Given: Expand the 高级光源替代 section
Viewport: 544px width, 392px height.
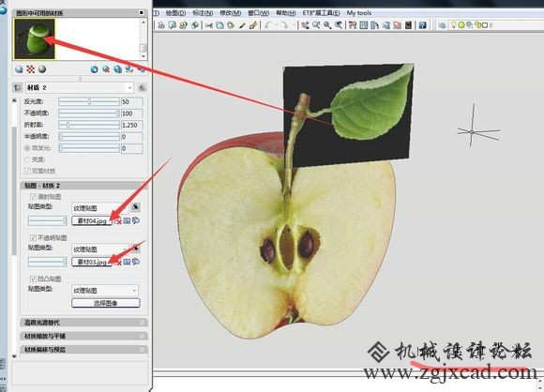Looking at the screenshot, I should 84,323.
